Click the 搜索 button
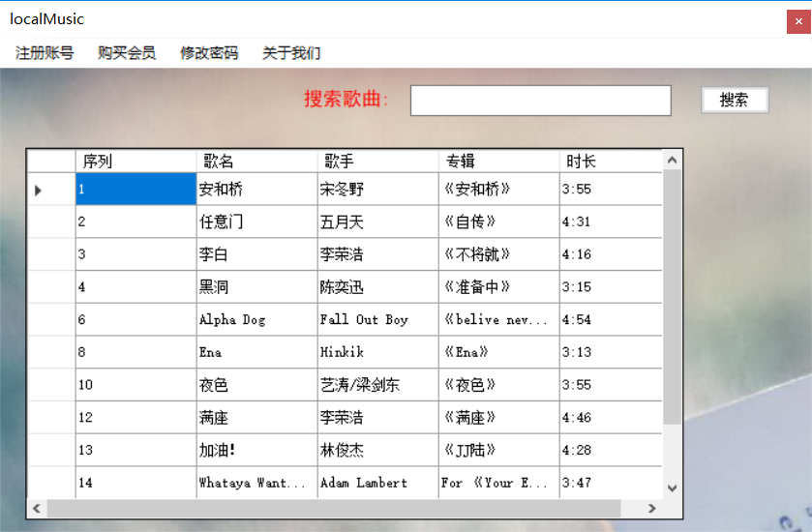Image resolution: width=812 pixels, height=532 pixels. [x=735, y=100]
